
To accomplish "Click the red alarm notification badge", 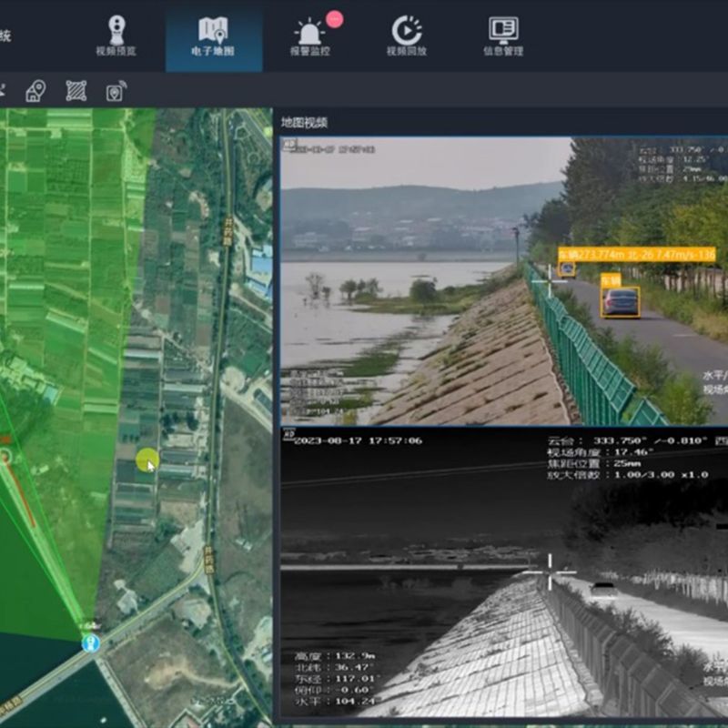I will 334,19.
